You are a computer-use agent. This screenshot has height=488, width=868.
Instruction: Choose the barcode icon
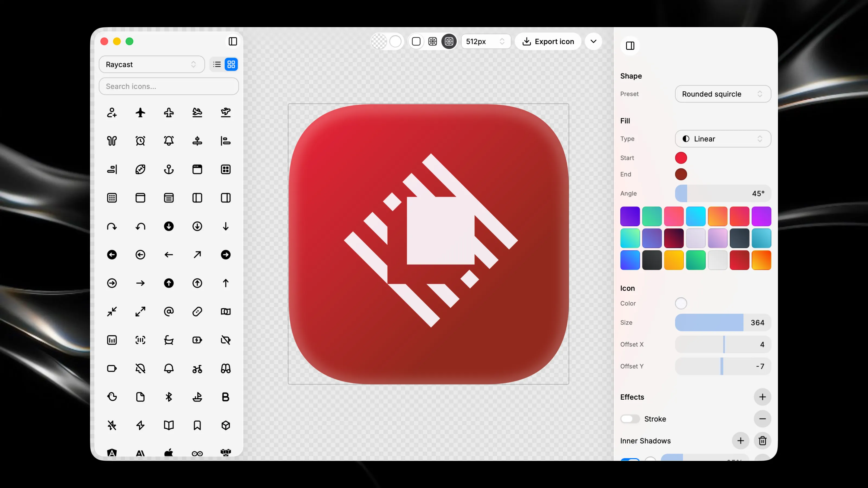(140, 340)
